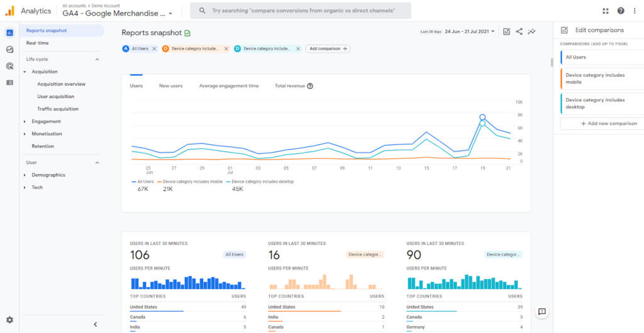Open Configure icon in left rail
The image size is (644, 333).
click(9, 82)
